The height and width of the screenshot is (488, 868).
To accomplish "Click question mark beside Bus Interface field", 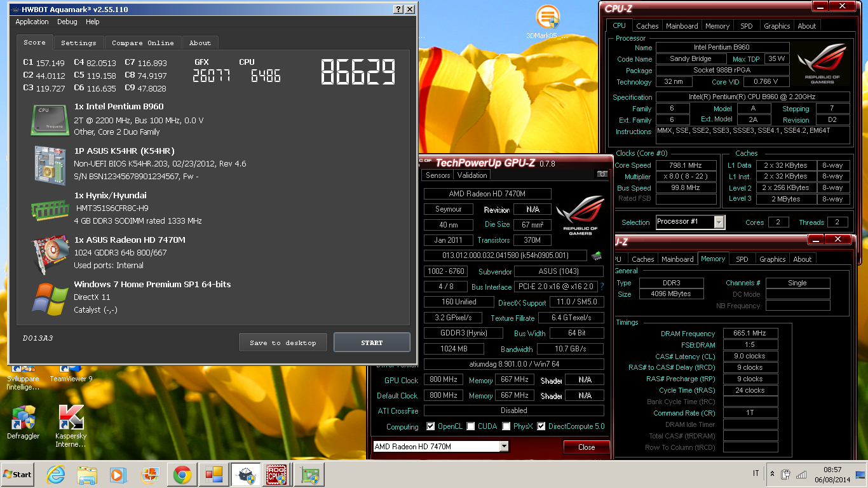I will (x=602, y=287).
